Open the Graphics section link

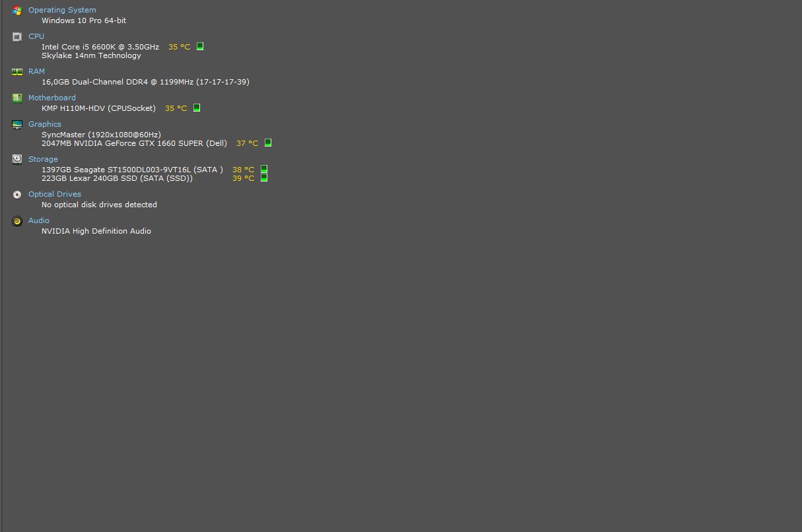pyautogui.click(x=45, y=124)
